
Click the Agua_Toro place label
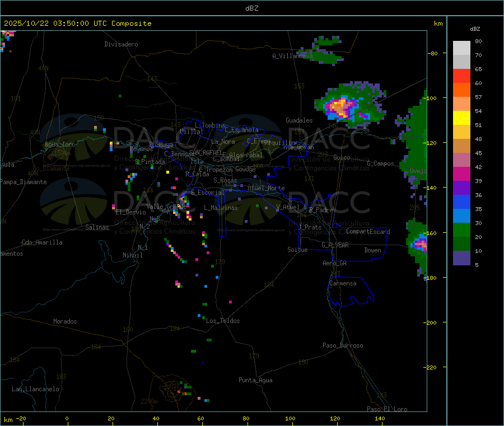tap(60, 144)
